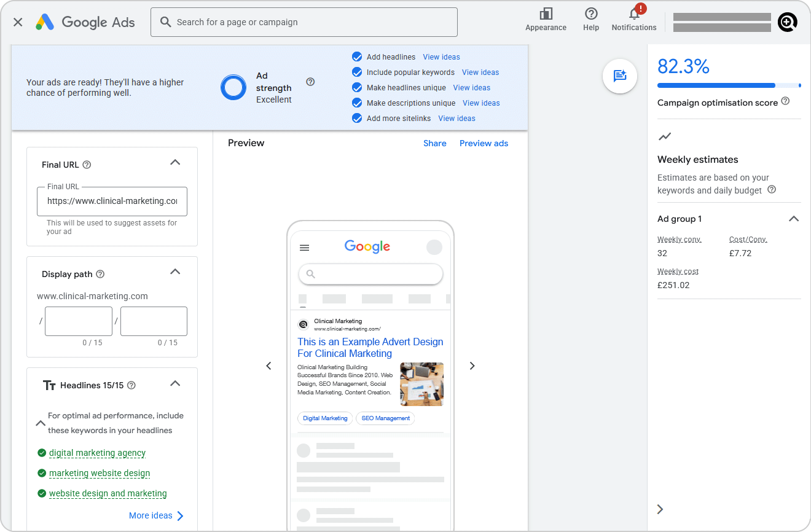
Task: Click the green check beside marketing website design
Action: (x=41, y=473)
